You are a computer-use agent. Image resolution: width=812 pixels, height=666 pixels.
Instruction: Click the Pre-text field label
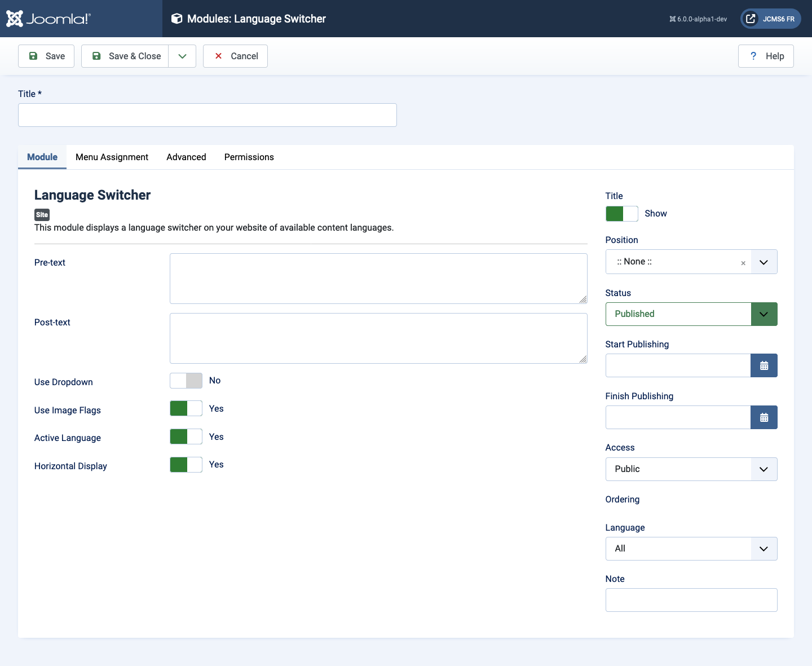(x=50, y=263)
